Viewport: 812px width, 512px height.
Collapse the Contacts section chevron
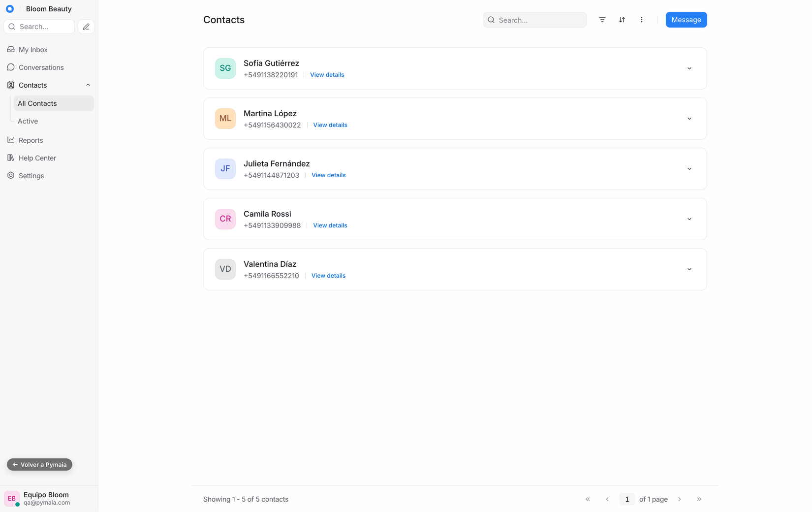click(x=88, y=85)
